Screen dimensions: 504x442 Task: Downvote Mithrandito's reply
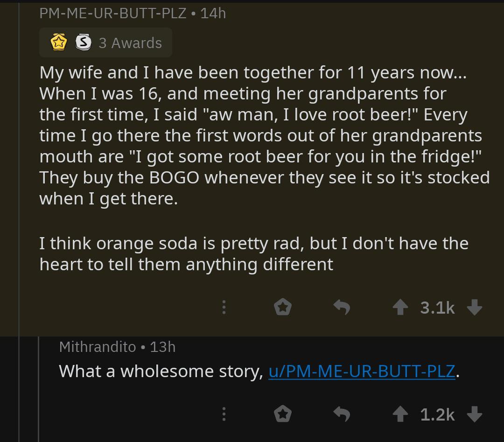[474, 414]
